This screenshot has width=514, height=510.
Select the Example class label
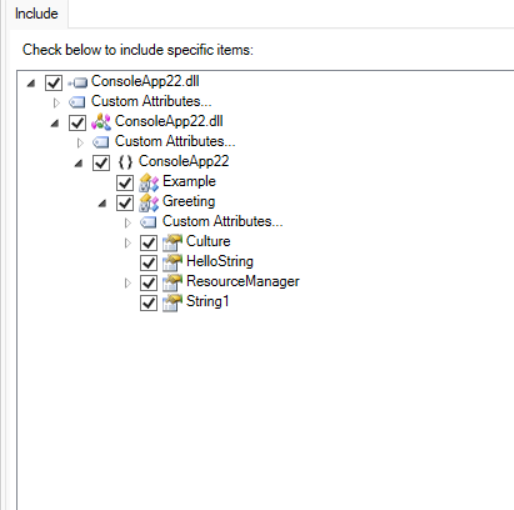pos(189,182)
